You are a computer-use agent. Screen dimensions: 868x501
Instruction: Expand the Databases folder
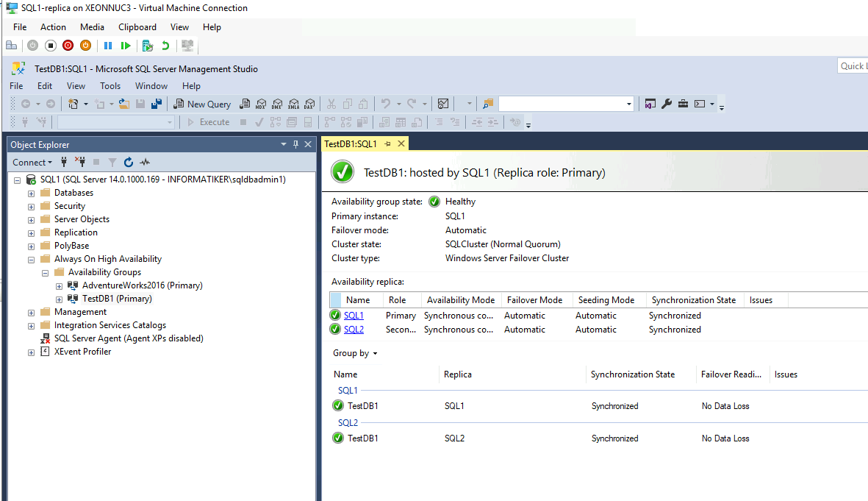pyautogui.click(x=31, y=193)
